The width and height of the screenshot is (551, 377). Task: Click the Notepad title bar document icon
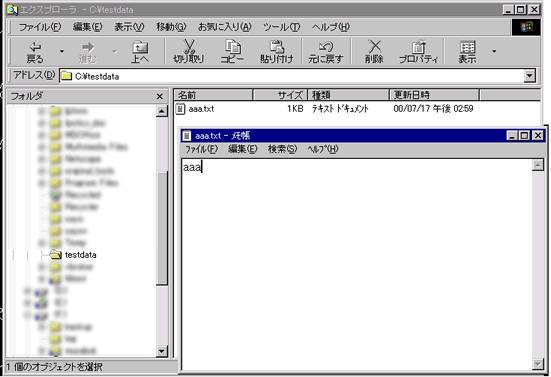(187, 136)
